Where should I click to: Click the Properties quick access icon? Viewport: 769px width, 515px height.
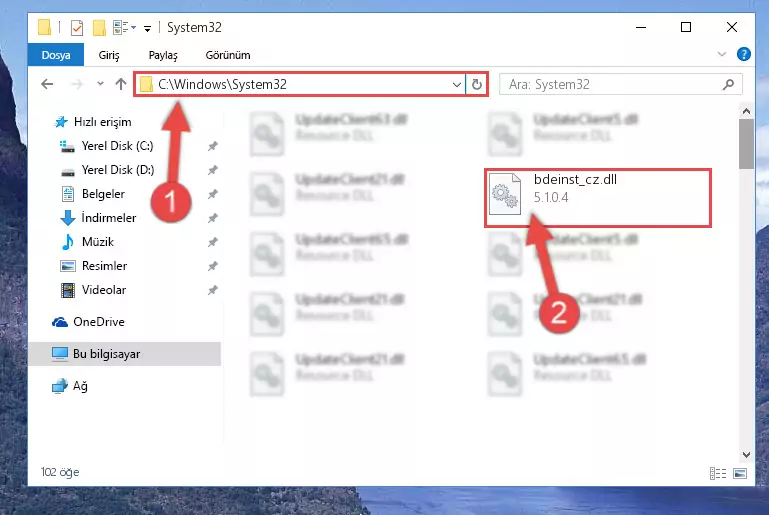click(77, 27)
